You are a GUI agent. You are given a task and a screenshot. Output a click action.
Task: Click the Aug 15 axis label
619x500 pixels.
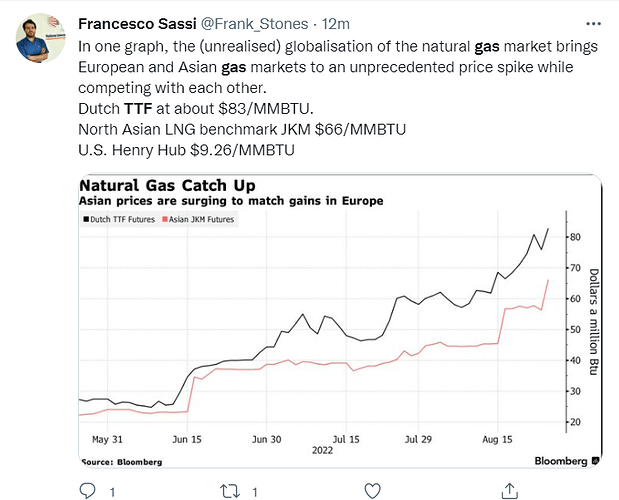(497, 439)
